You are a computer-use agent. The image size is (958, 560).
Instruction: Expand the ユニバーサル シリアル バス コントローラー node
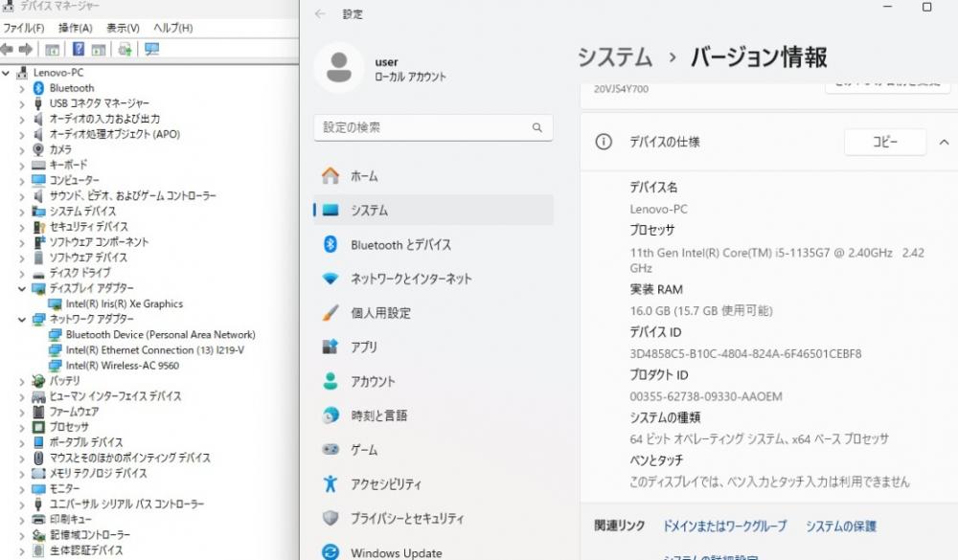click(x=22, y=504)
